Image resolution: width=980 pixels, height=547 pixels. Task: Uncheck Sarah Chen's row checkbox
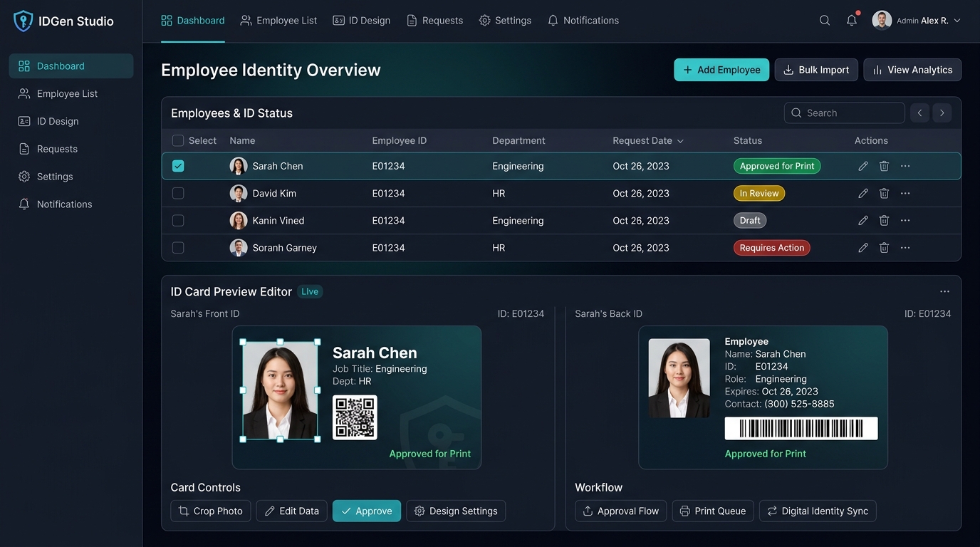pyautogui.click(x=178, y=166)
